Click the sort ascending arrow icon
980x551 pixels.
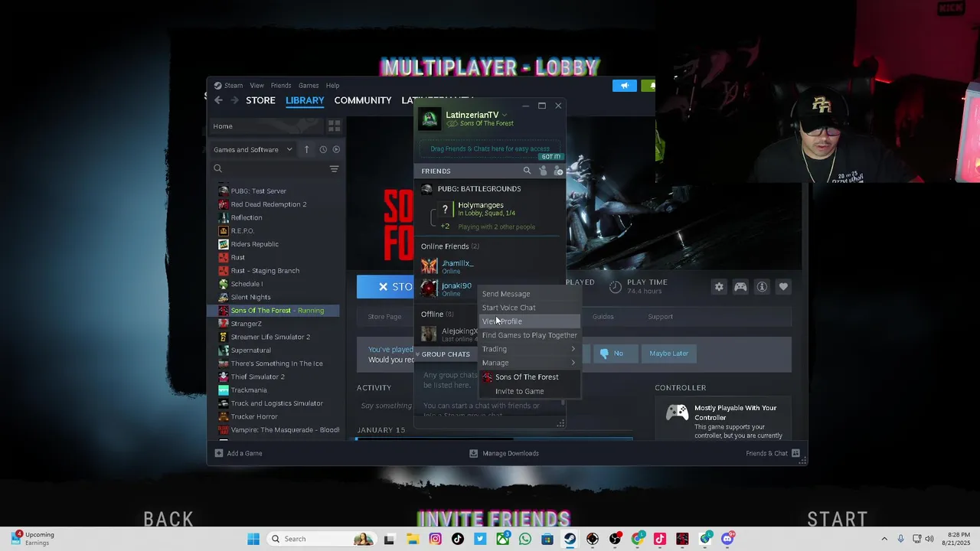tap(306, 149)
